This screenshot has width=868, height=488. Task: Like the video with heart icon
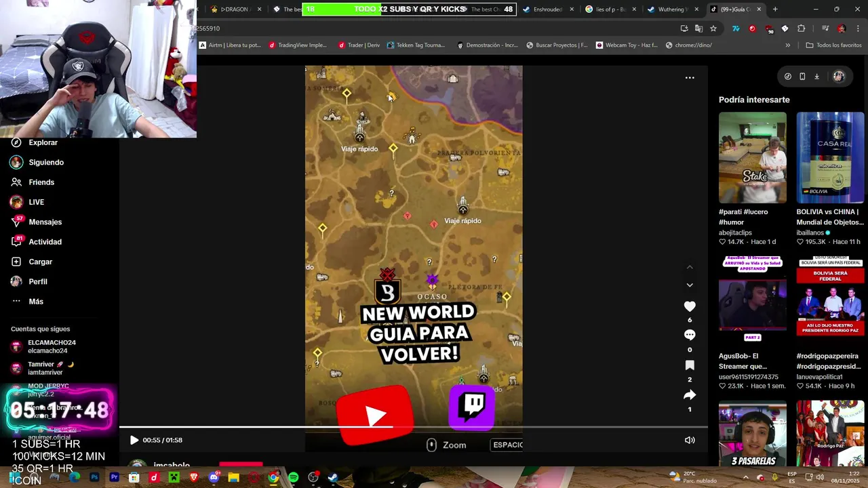point(690,306)
